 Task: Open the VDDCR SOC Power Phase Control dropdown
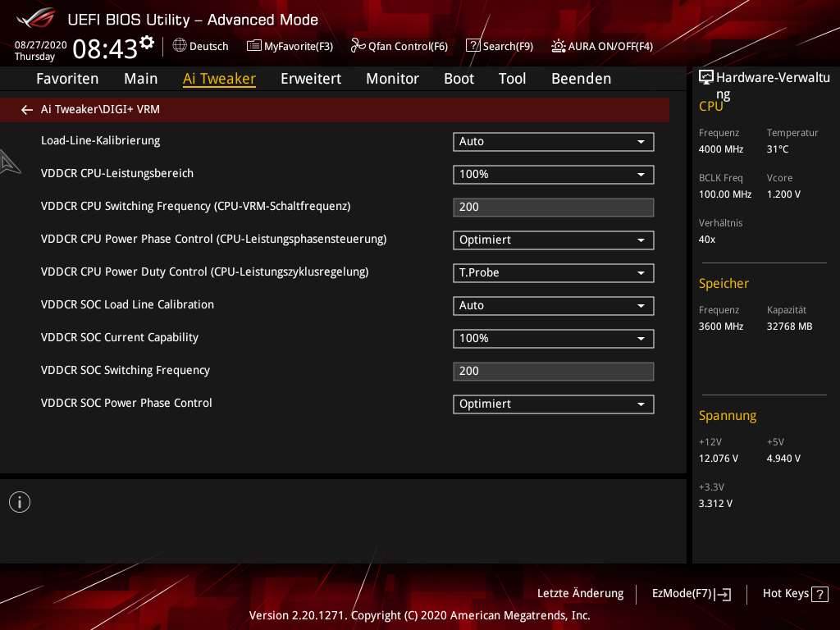[x=554, y=404]
